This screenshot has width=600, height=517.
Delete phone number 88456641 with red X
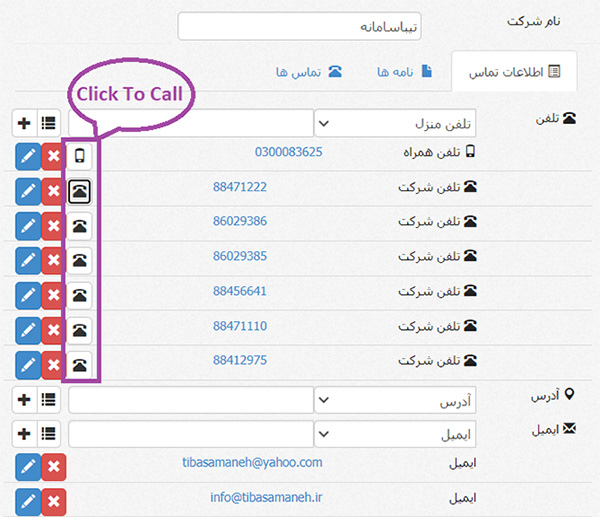click(x=54, y=295)
